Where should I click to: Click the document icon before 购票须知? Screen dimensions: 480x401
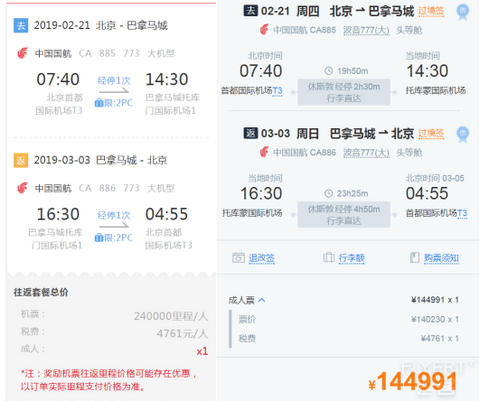pyautogui.click(x=414, y=258)
